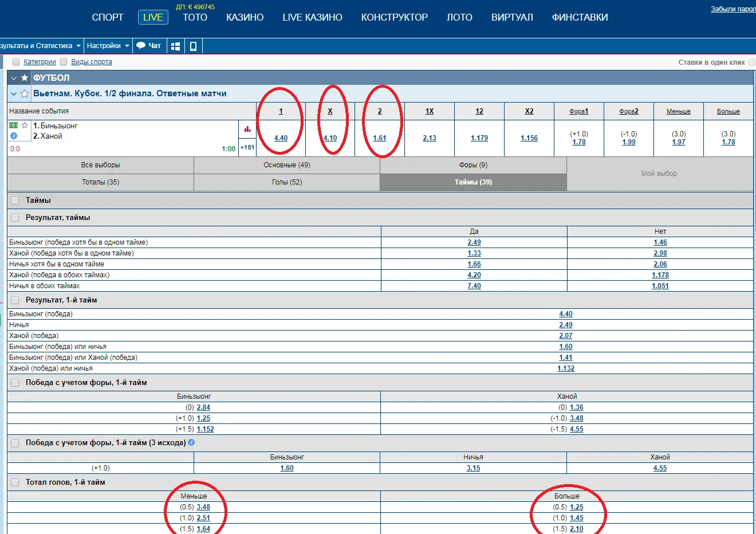Viewport: 756px width, 534px height.
Task: Add the Вьетнам Кубок league to favorites
Action: tap(25, 93)
